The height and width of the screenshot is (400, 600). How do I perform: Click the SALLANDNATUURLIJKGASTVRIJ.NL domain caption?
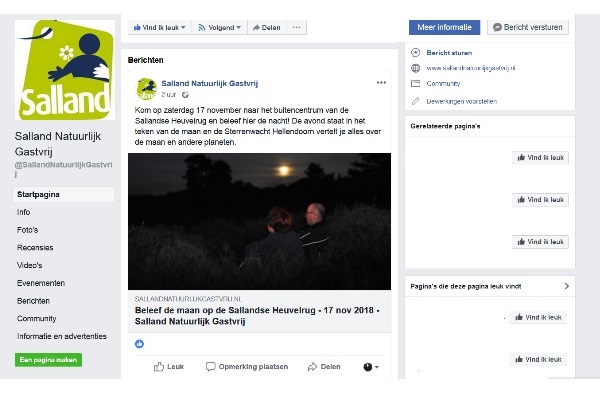coord(188,299)
